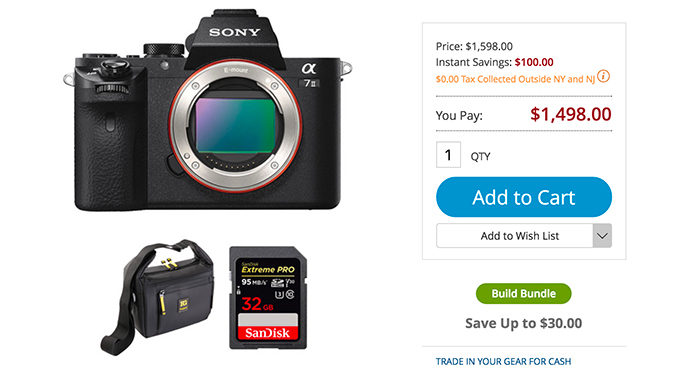Click the $1,498.00 You Pay price
The height and width of the screenshot is (370, 700).
(571, 114)
